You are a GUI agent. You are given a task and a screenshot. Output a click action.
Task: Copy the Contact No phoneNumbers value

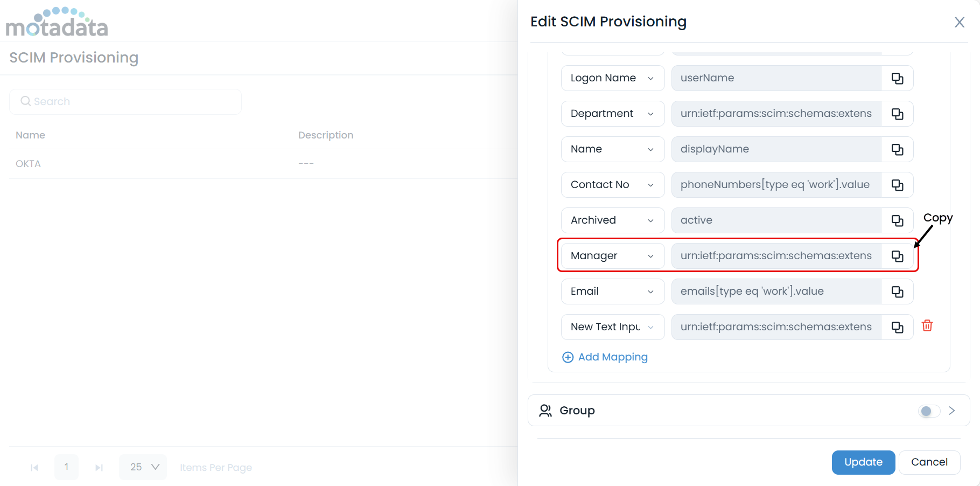tap(897, 185)
